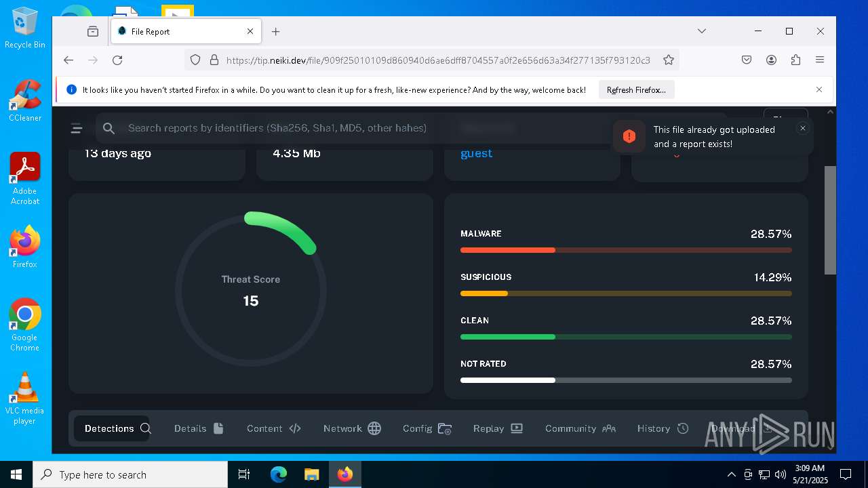Open the taskbar clock showing 3:09 AM
This screenshot has width=868, height=488.
click(x=809, y=474)
